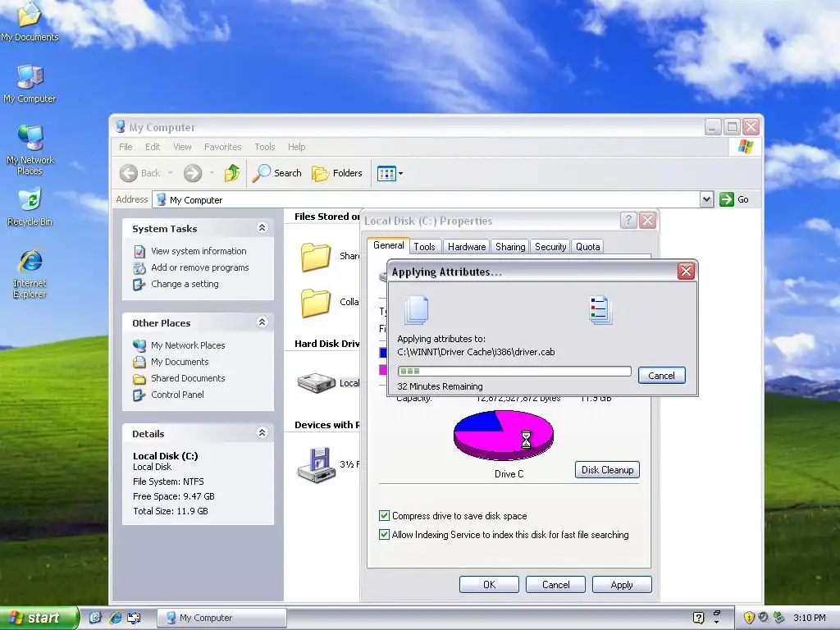The width and height of the screenshot is (840, 630).
Task: Click the Disk Cleanup button
Action: (607, 470)
